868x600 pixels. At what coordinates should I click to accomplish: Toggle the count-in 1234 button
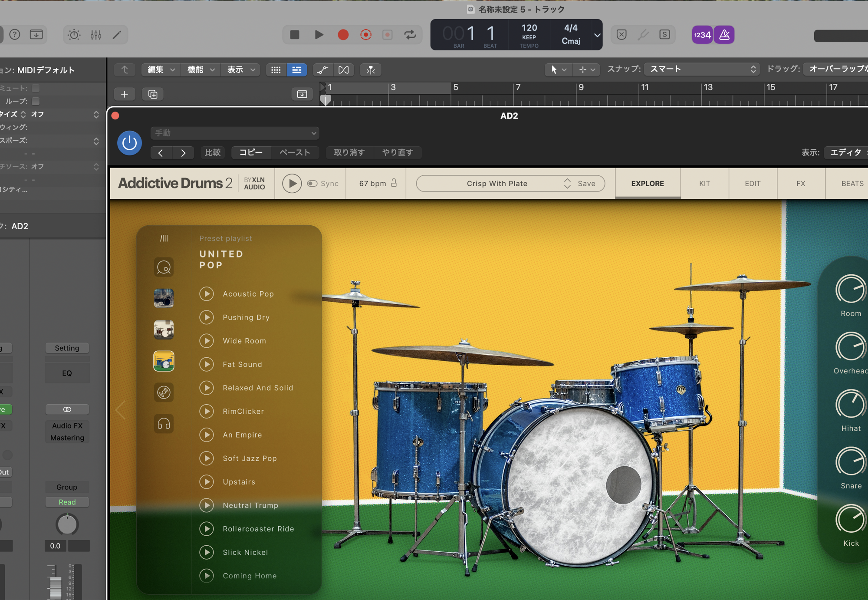click(702, 35)
